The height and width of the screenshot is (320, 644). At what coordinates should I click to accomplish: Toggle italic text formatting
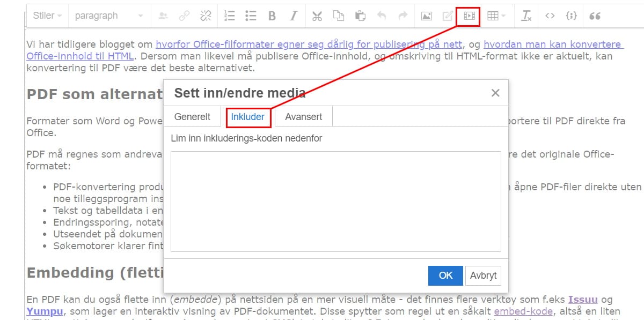[293, 16]
